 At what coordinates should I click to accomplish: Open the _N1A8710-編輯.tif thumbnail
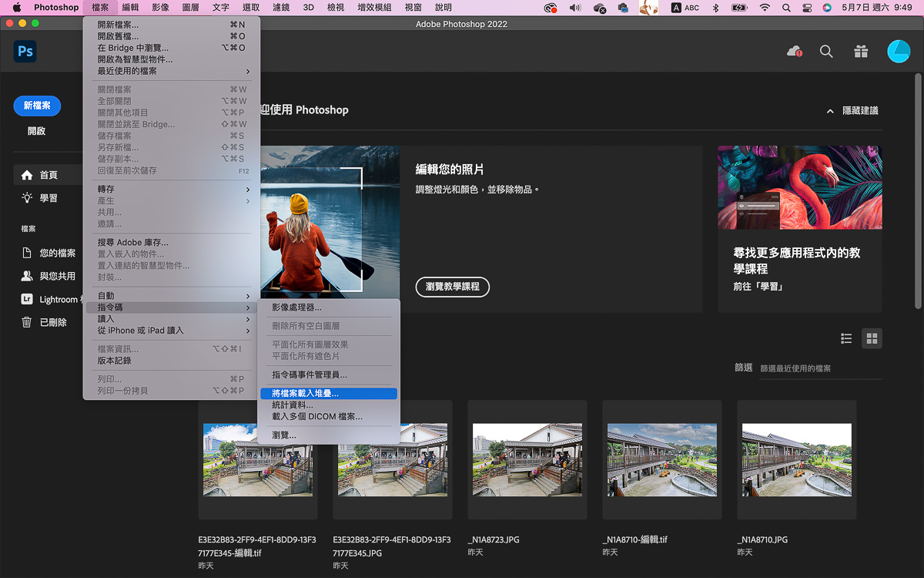(x=662, y=460)
